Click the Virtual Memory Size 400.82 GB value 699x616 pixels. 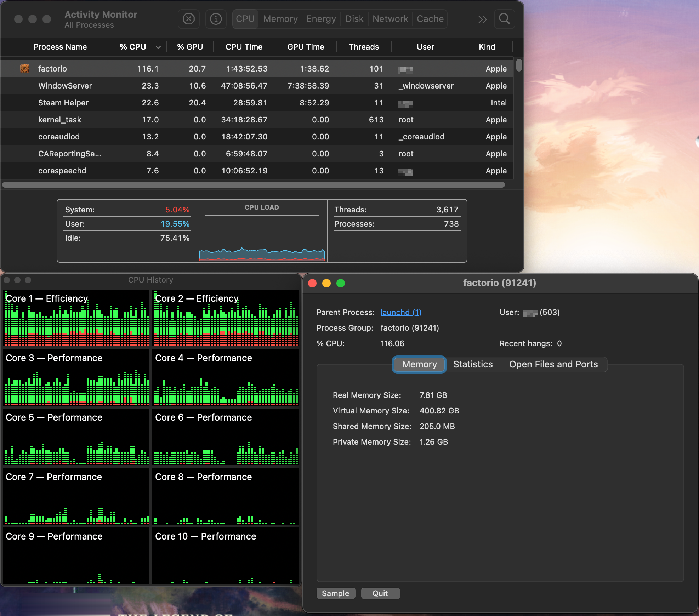pos(439,411)
